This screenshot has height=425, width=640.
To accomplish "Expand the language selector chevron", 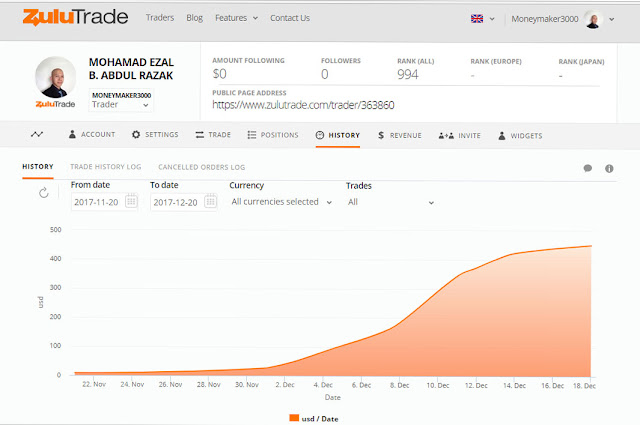I will (x=492, y=19).
